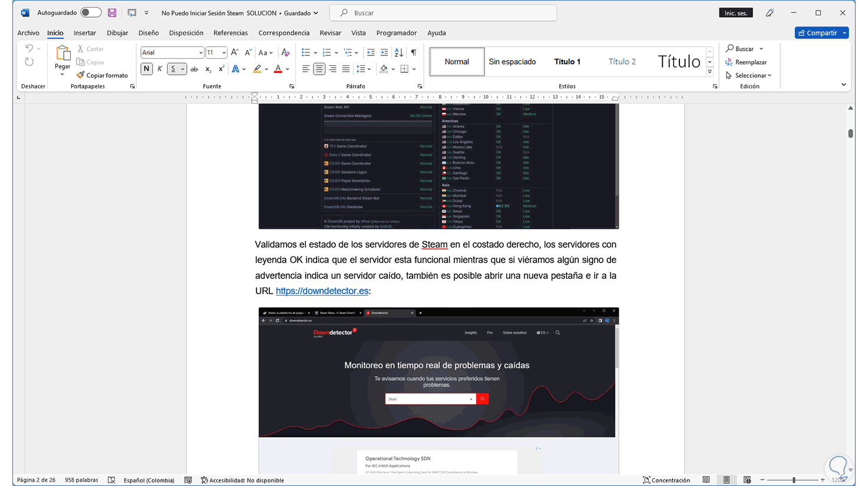Image resolution: width=868 pixels, height=486 pixels.
Task: Apply the Título 1 style
Action: tap(567, 62)
